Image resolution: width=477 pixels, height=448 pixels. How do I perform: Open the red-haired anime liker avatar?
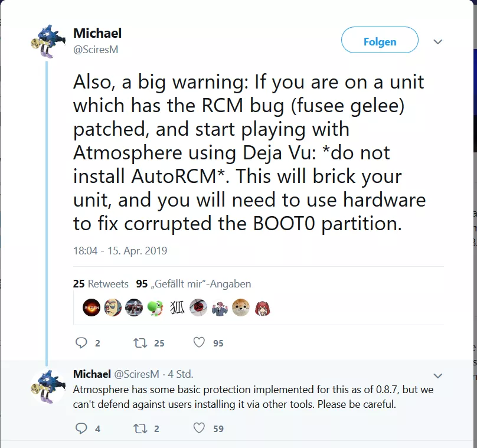point(262,308)
